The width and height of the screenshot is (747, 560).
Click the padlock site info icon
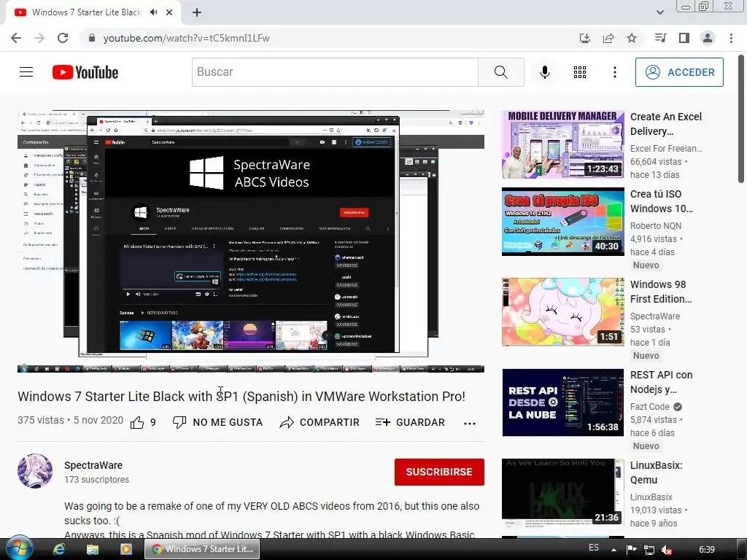tap(92, 38)
